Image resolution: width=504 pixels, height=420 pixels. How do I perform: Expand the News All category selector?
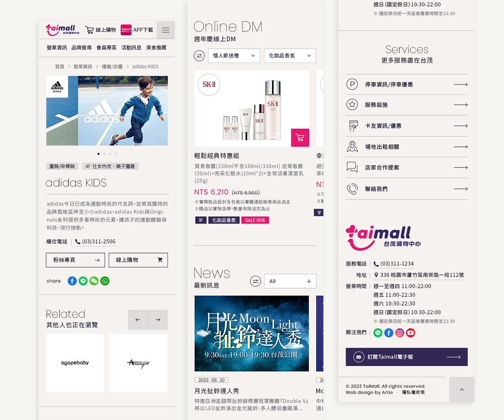click(x=290, y=281)
